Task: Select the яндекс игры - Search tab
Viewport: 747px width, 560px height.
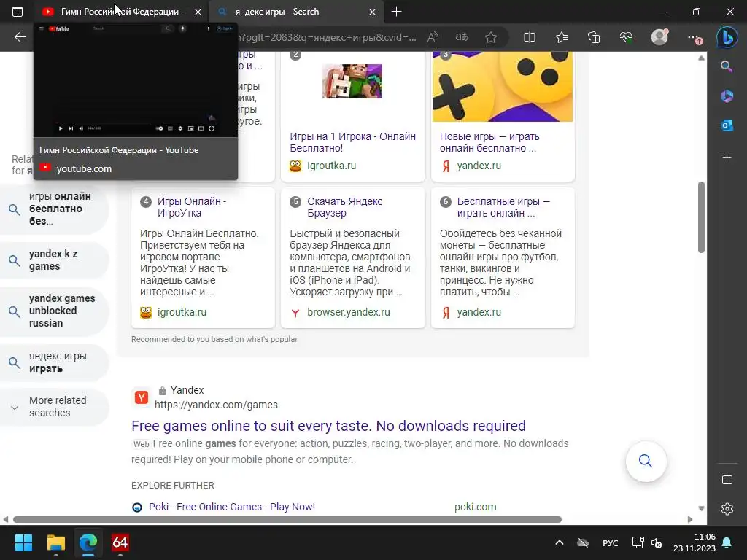Action: [x=295, y=12]
